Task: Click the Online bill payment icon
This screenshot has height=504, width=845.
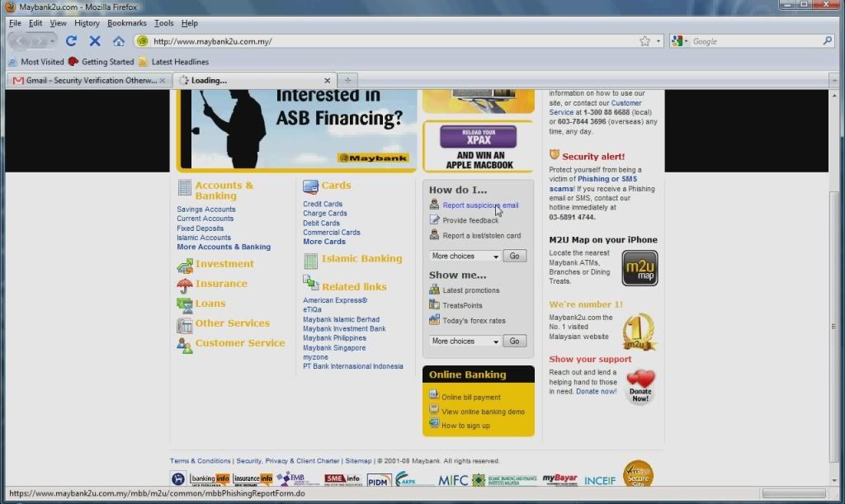Action: pyautogui.click(x=434, y=394)
